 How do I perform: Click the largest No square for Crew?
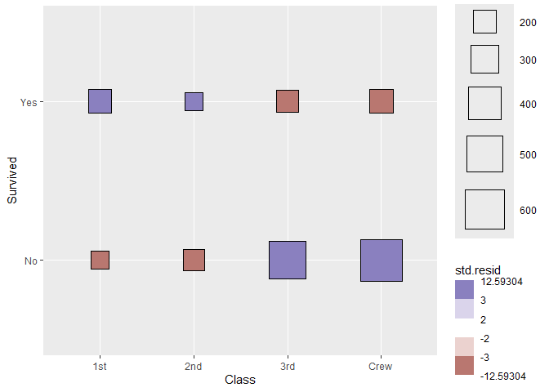pyautogui.click(x=382, y=260)
